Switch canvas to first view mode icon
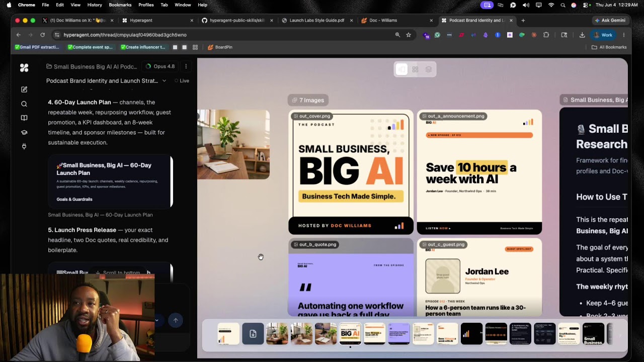Image resolution: width=644 pixels, height=362 pixels. pos(401,69)
